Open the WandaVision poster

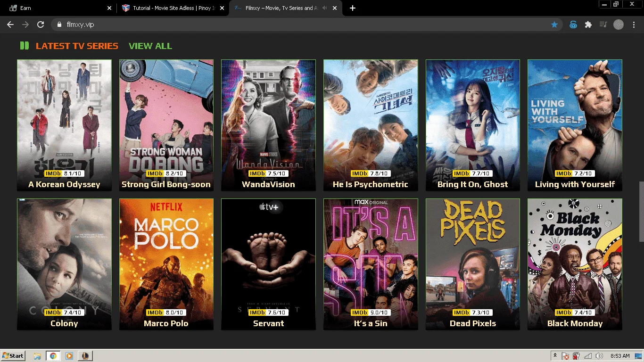[268, 125]
